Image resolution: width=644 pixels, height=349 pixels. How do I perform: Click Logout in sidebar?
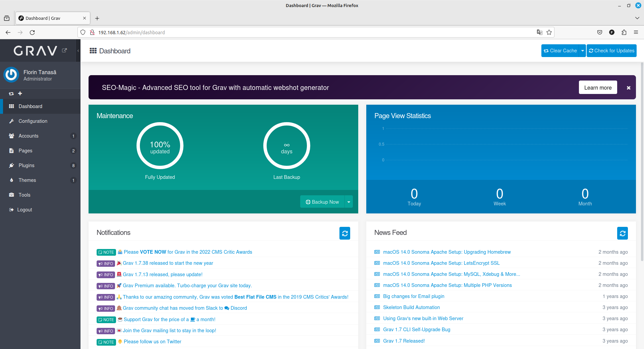point(40,210)
